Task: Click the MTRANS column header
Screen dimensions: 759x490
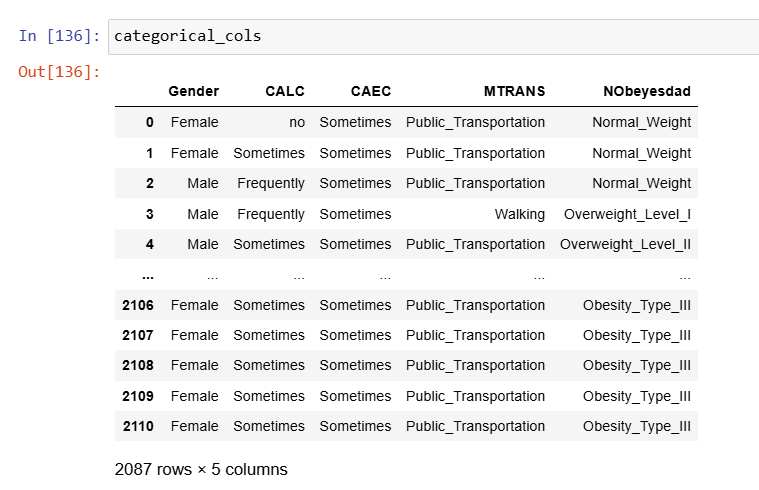Action: tap(515, 91)
